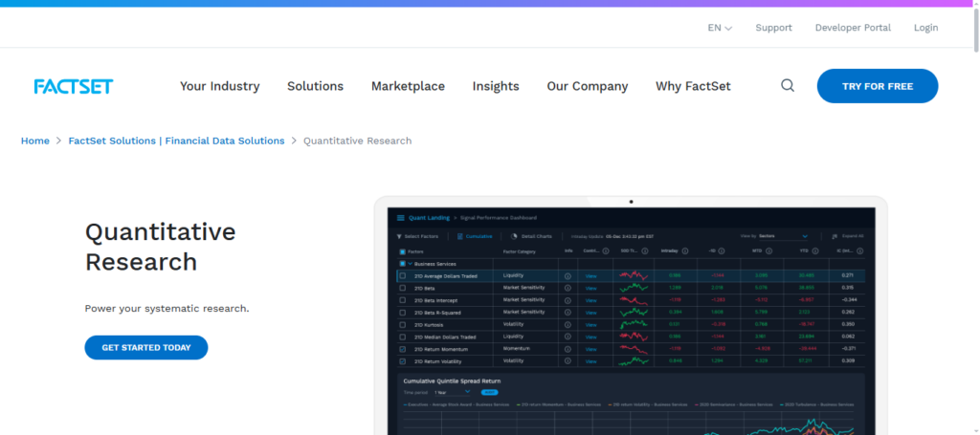Toggle the Factors header checkbox
The image size is (980, 435).
coord(403,251)
